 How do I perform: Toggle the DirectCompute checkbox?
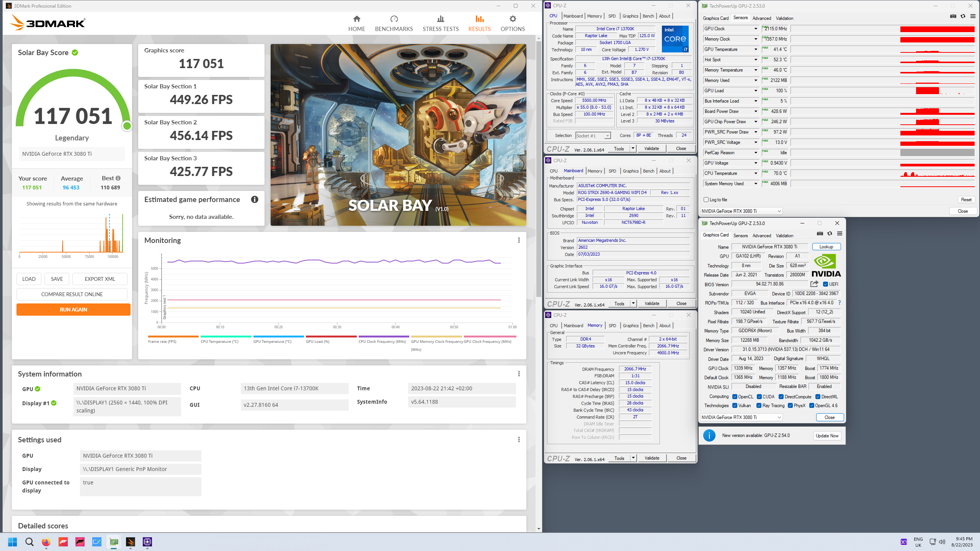781,397
